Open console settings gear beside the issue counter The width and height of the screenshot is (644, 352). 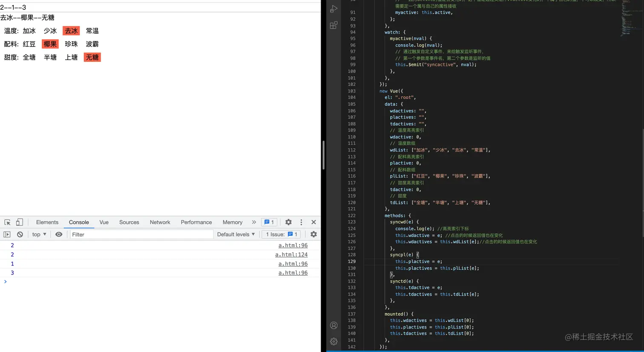(x=313, y=234)
